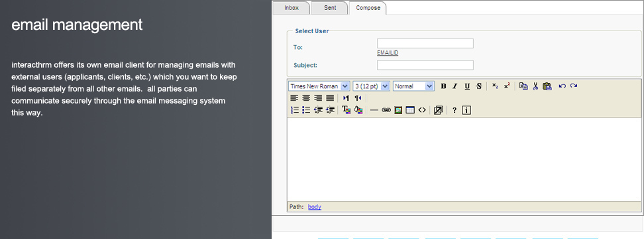The width and height of the screenshot is (644, 239).
Task: Justify text alignment
Action: (330, 98)
